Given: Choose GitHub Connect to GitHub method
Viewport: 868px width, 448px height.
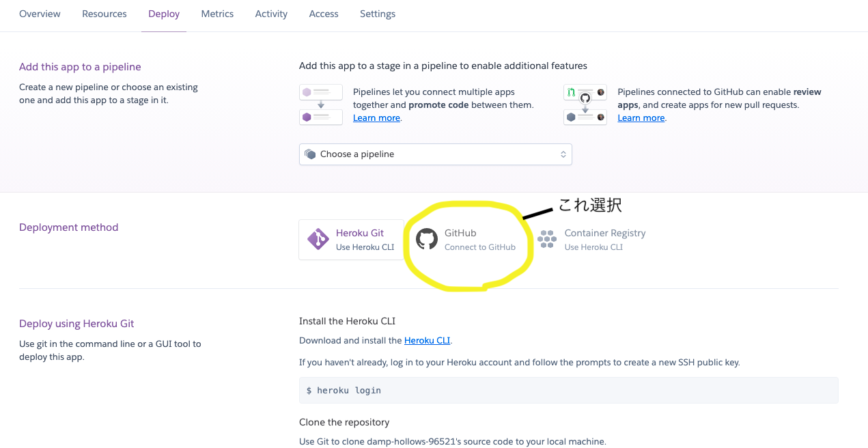Looking at the screenshot, I should 466,240.
